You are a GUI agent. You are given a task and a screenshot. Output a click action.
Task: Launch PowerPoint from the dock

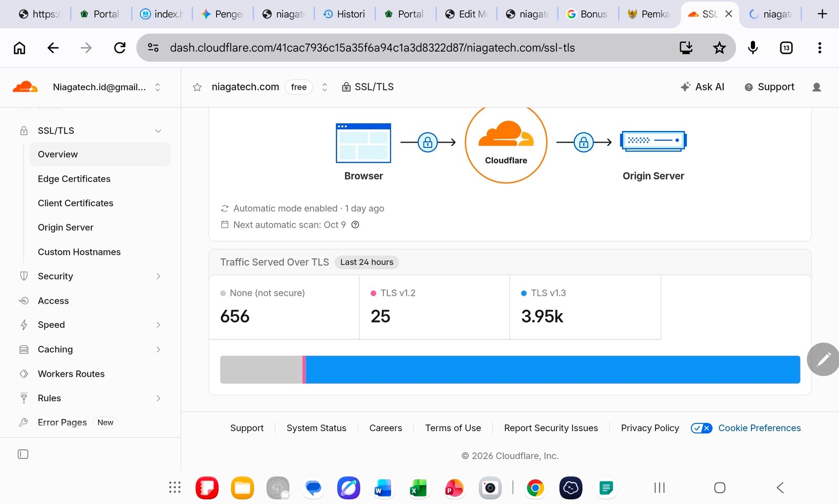point(454,488)
